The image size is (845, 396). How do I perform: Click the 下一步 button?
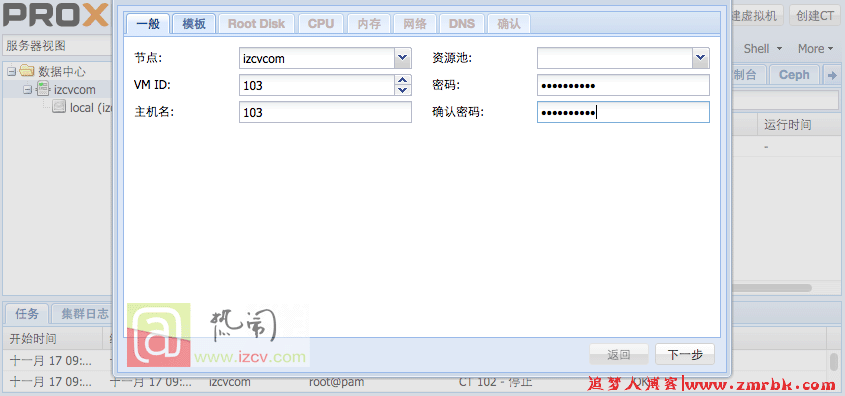[685, 355]
